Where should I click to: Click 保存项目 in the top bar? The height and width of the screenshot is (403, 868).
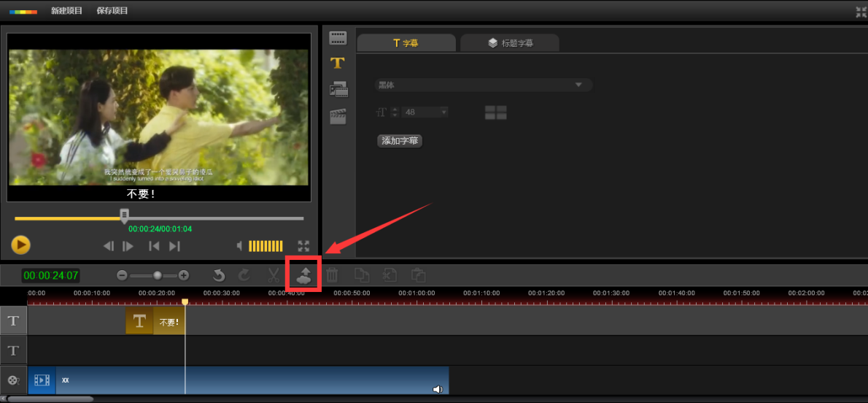coord(112,10)
